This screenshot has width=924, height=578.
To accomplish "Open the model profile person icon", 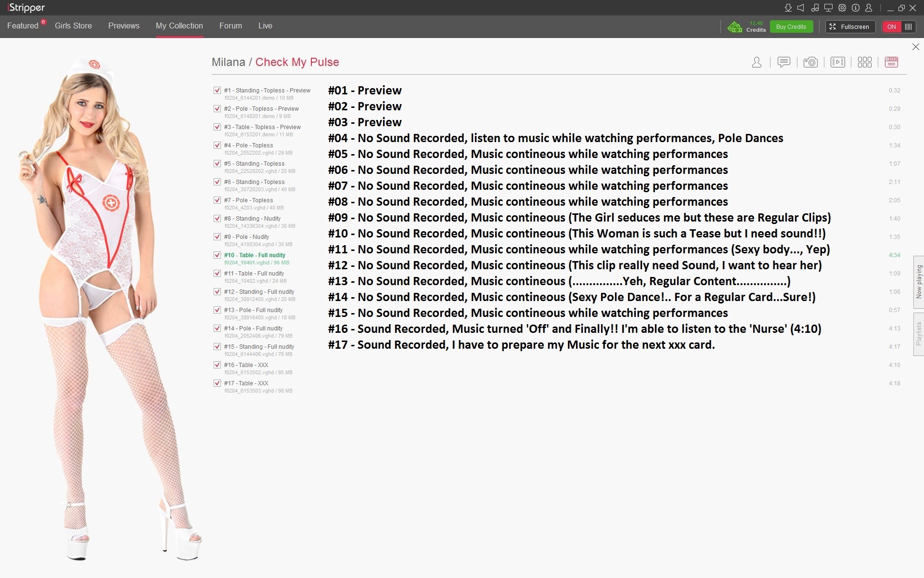I will pyautogui.click(x=757, y=62).
